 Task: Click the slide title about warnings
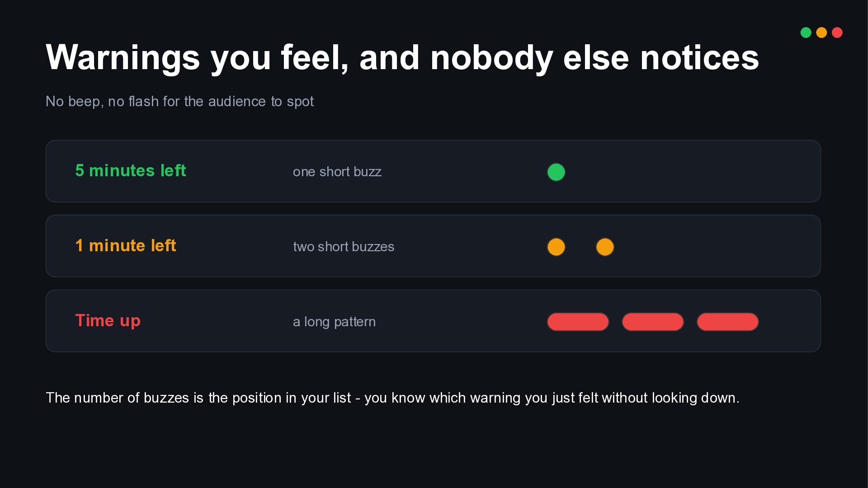coord(402,58)
